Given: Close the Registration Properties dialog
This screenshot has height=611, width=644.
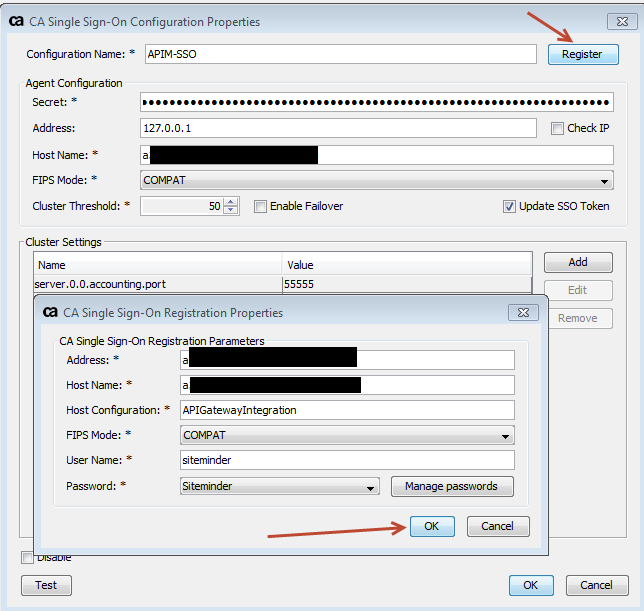Looking at the screenshot, I should click(x=523, y=313).
